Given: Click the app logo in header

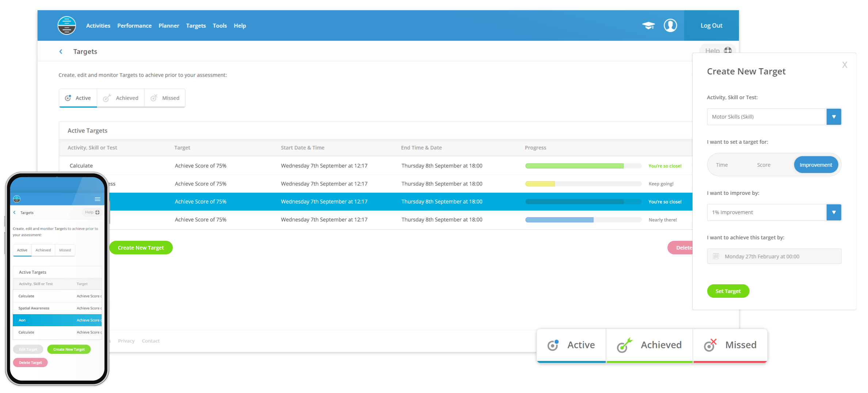Looking at the screenshot, I should [66, 26].
